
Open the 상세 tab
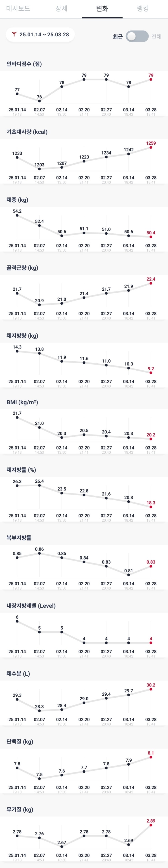click(x=61, y=8)
